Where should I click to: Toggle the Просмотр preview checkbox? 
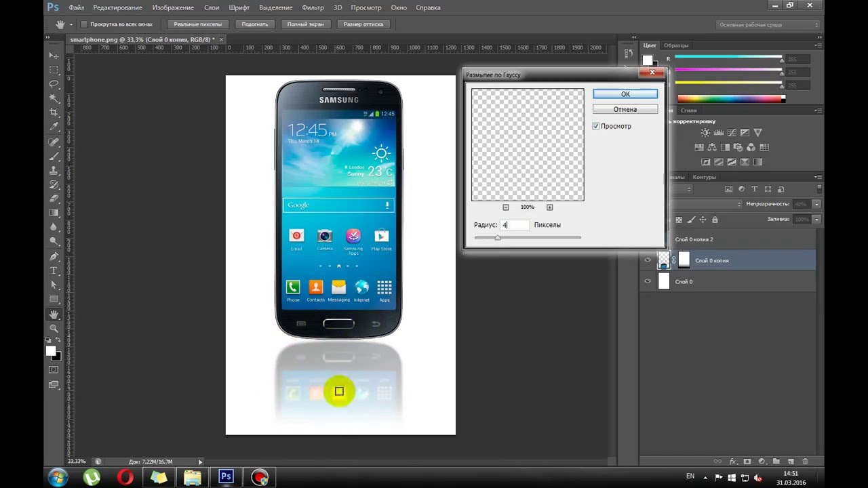tap(596, 126)
